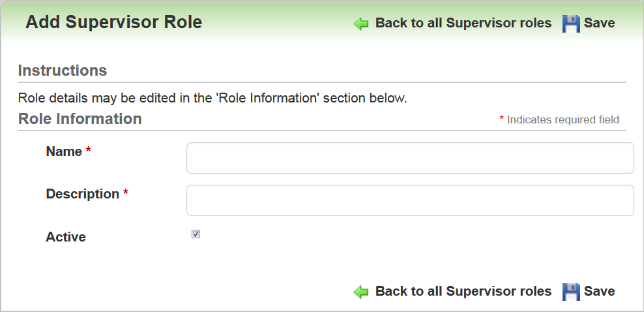Viewport: 644px width, 312px height.
Task: Click the Instructions section heading
Action: (63, 70)
